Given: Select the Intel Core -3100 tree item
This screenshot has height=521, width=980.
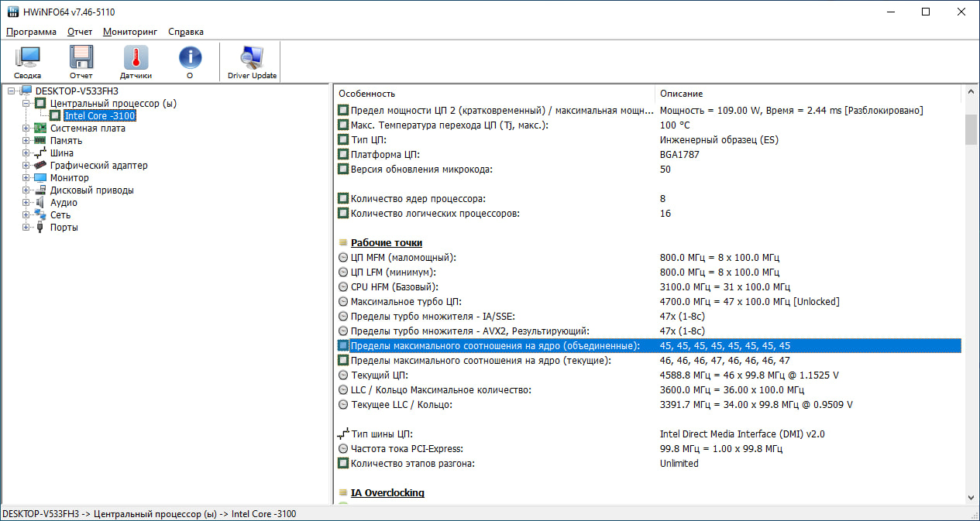Looking at the screenshot, I should (100, 116).
